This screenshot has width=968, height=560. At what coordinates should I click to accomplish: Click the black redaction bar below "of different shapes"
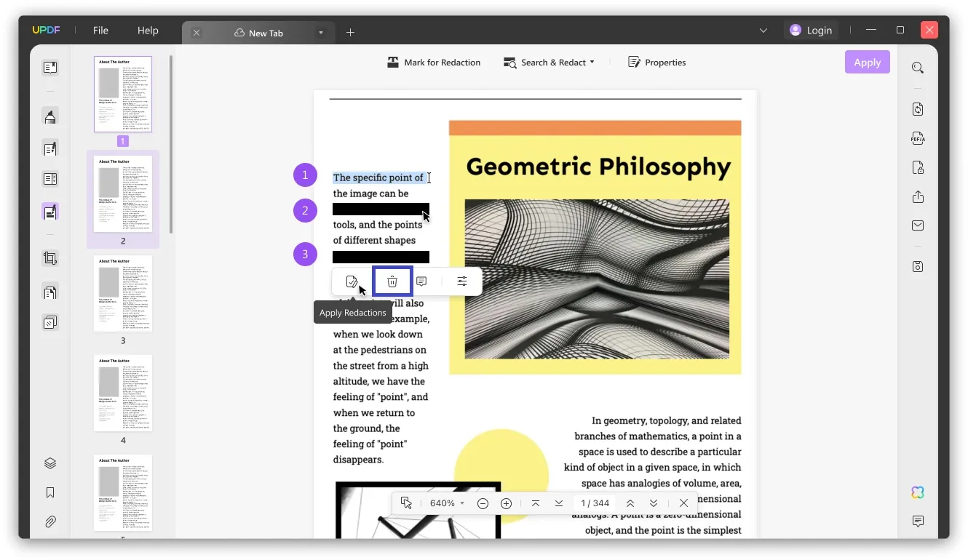[381, 257]
